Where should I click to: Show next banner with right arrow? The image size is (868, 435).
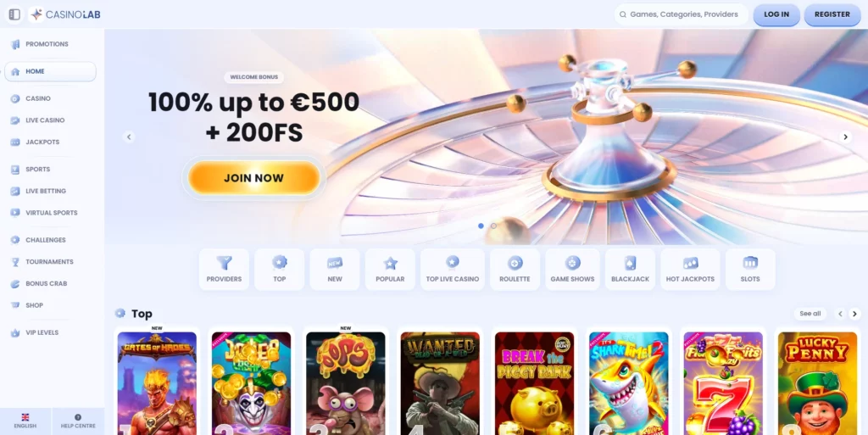(x=845, y=137)
